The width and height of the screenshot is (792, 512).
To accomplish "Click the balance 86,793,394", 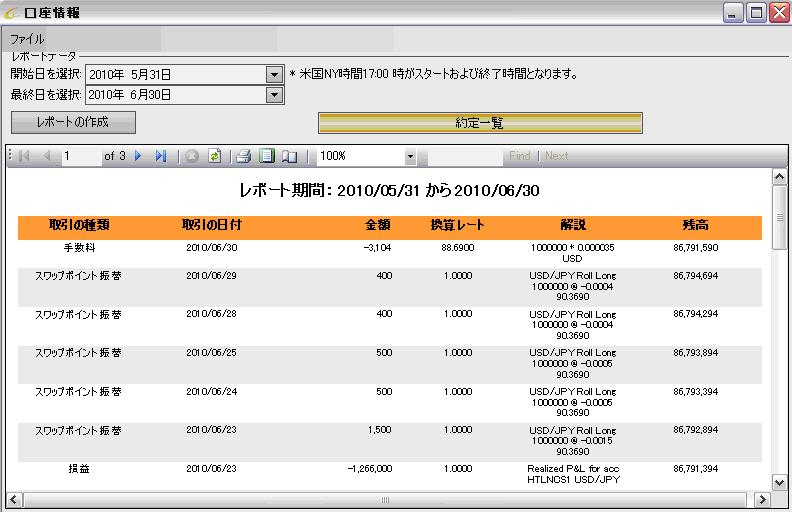I will point(696,392).
